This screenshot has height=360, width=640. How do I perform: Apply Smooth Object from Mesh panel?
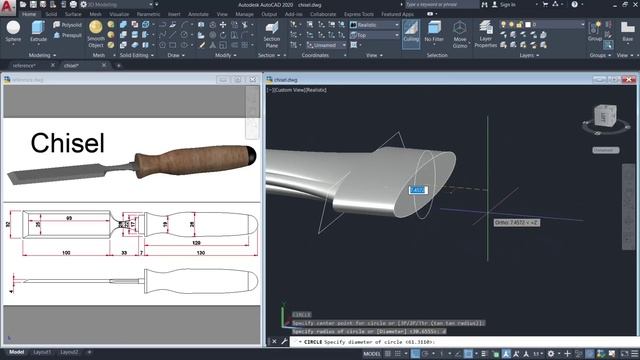(96, 34)
